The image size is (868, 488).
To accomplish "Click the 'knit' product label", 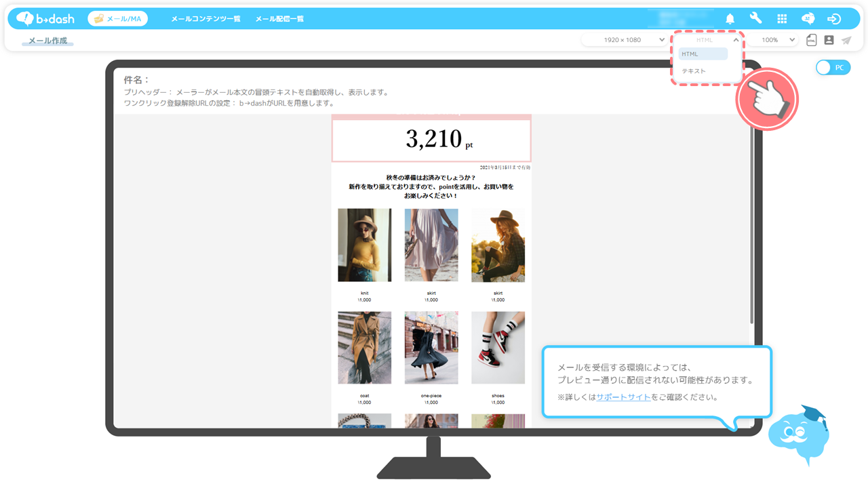I will (365, 293).
